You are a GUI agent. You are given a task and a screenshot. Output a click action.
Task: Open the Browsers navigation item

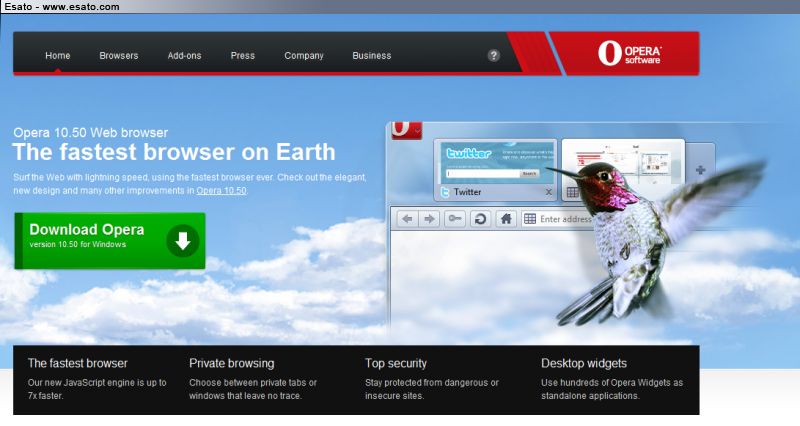click(x=119, y=56)
